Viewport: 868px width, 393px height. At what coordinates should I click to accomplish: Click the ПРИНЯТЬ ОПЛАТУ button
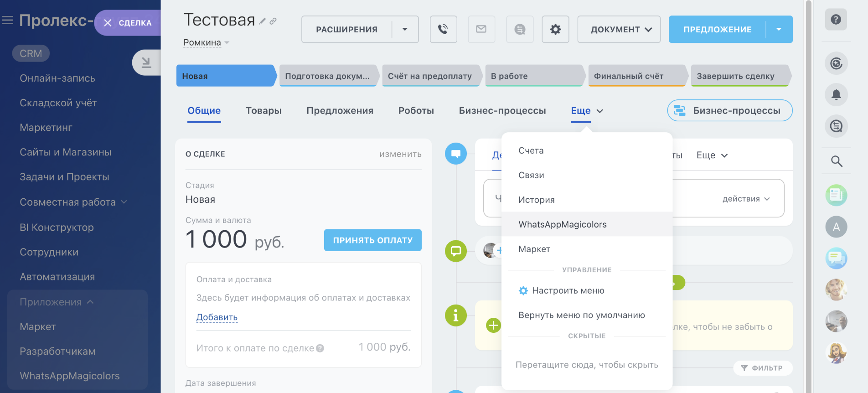tap(372, 240)
